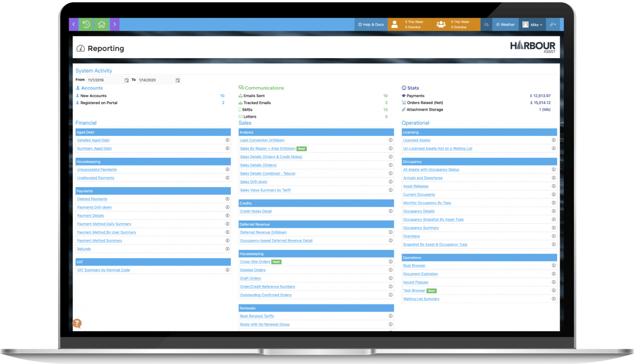Click the Home icon in the navigation bar
This screenshot has height=364, width=634.
(x=102, y=24)
